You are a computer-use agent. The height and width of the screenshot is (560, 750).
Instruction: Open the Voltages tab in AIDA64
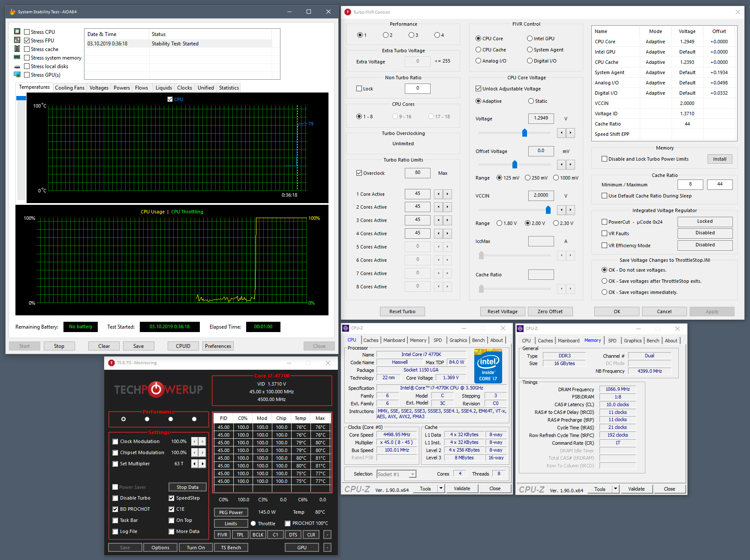[99, 88]
